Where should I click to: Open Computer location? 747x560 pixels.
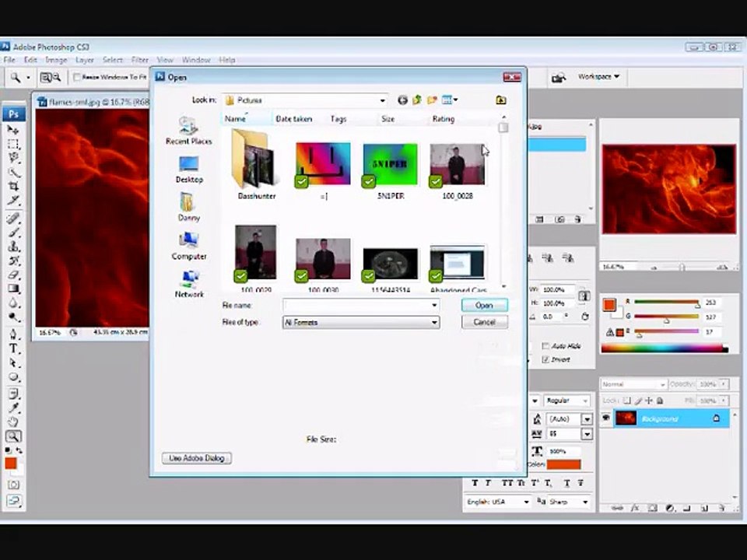188,247
